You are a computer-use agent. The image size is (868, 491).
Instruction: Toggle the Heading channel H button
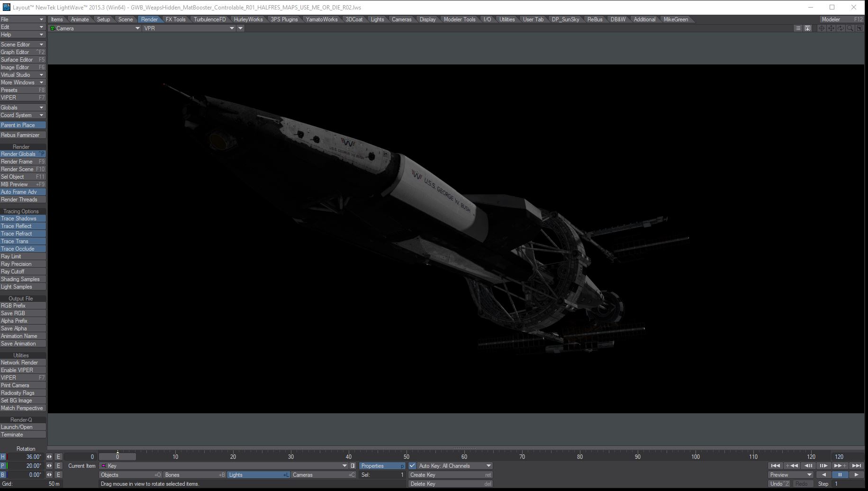coord(3,457)
